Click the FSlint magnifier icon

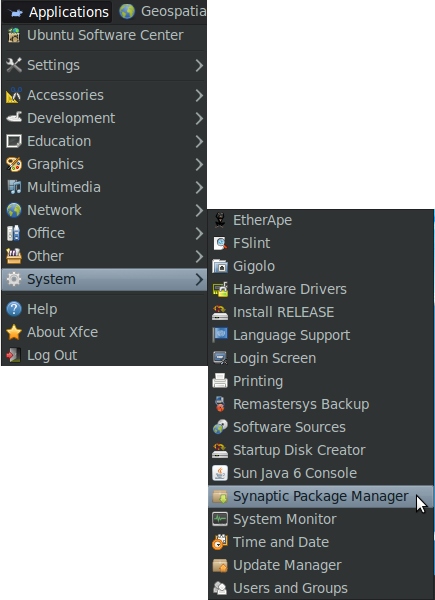(x=220, y=243)
